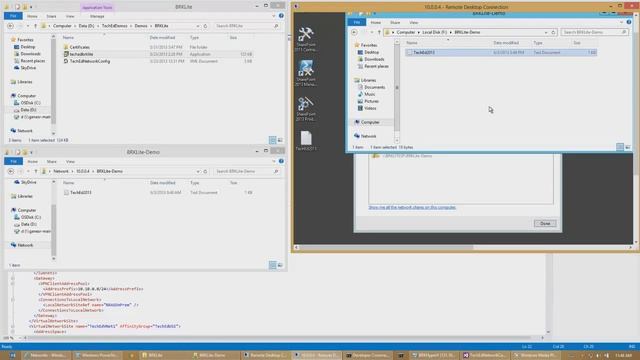Open the Home ribbon tab in BRXLite window
Image resolution: width=640 pixels, height=360 pixels.
tap(32, 16)
